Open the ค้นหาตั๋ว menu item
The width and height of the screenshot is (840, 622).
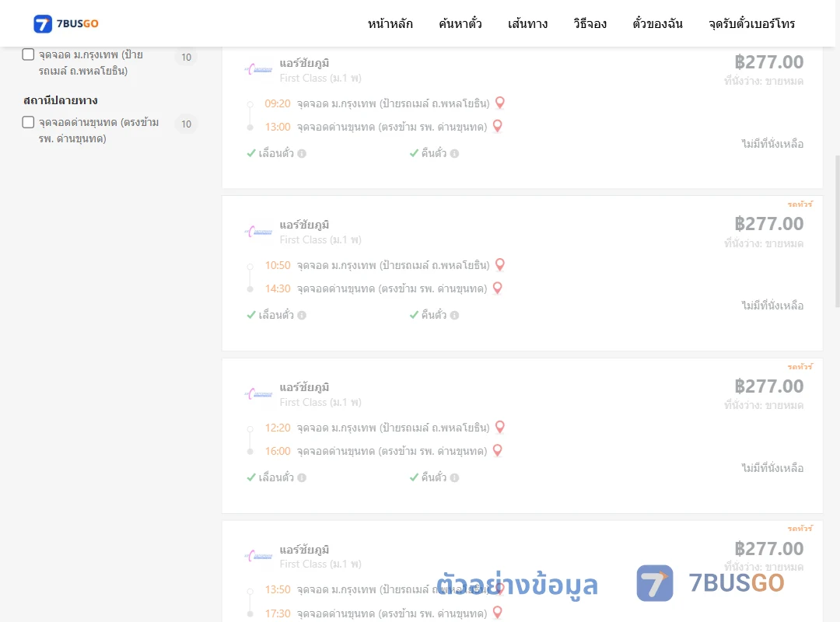[460, 23]
